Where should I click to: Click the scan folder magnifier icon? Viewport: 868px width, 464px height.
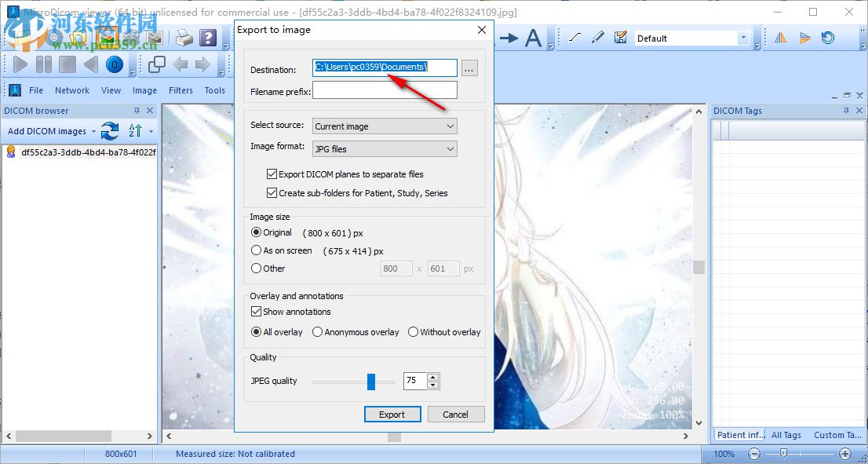pyautogui.click(x=77, y=38)
